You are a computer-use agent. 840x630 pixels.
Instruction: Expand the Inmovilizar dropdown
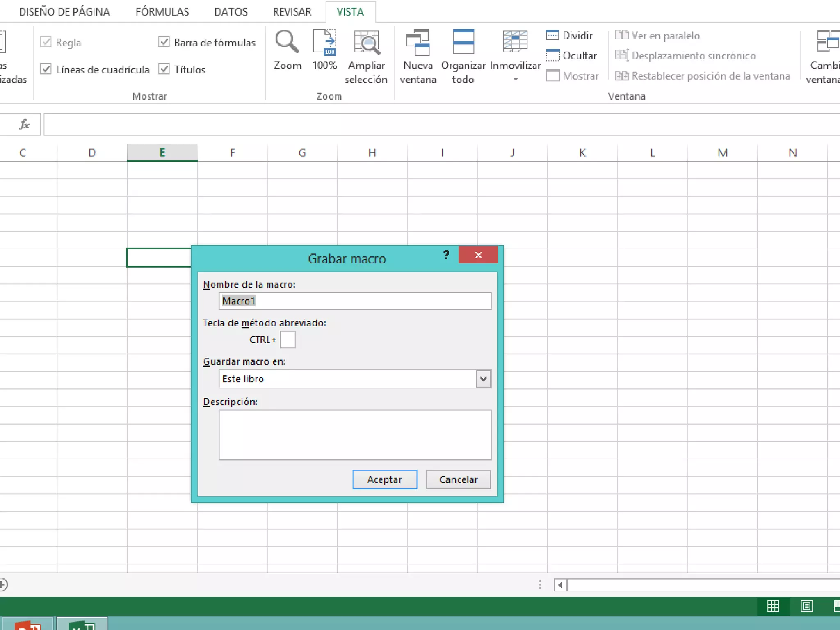click(515, 79)
